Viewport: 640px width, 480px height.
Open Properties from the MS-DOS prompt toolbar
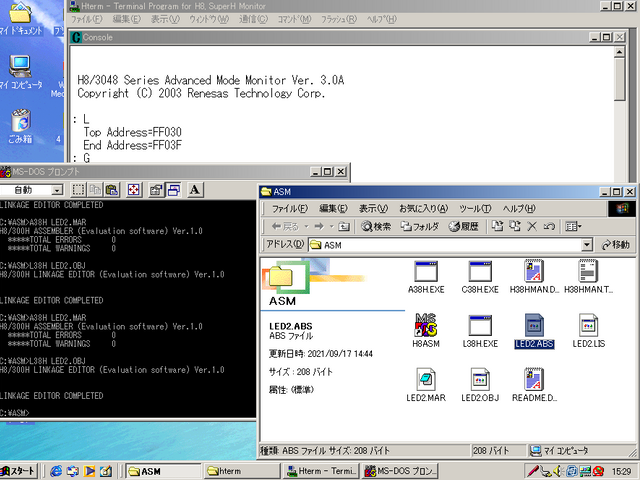pos(157,190)
